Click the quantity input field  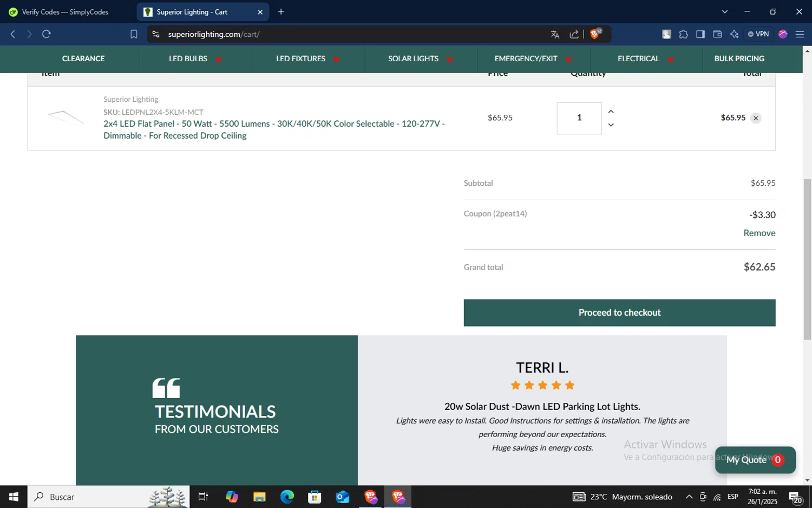click(x=579, y=118)
